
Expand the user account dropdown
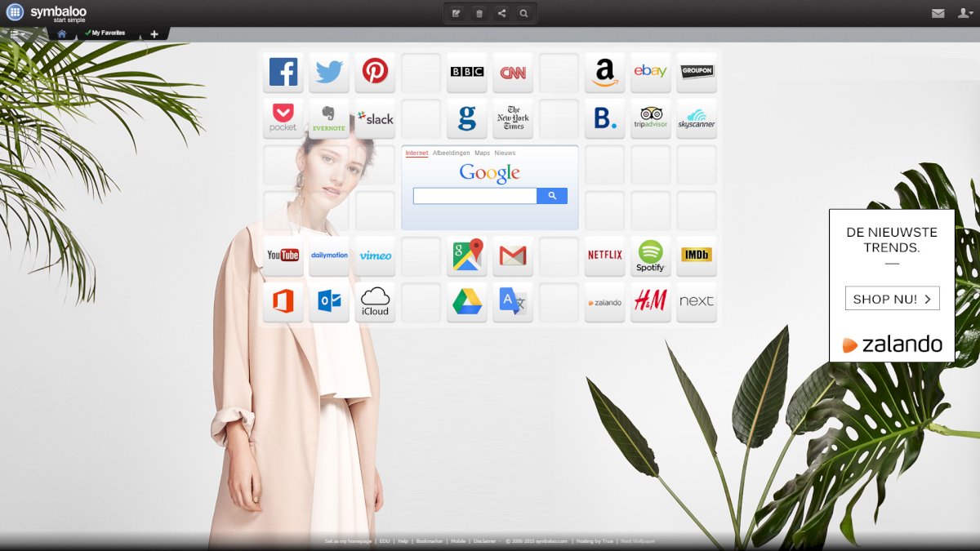tap(964, 13)
